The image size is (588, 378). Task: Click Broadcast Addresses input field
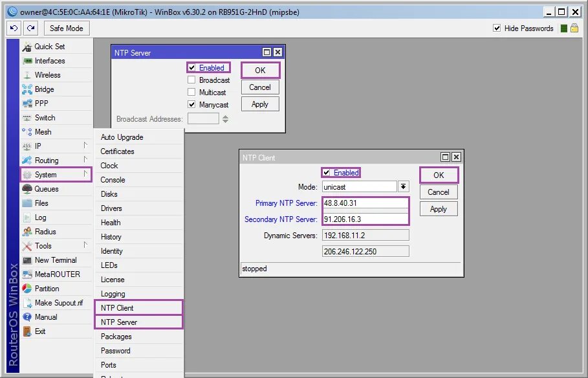pos(203,119)
